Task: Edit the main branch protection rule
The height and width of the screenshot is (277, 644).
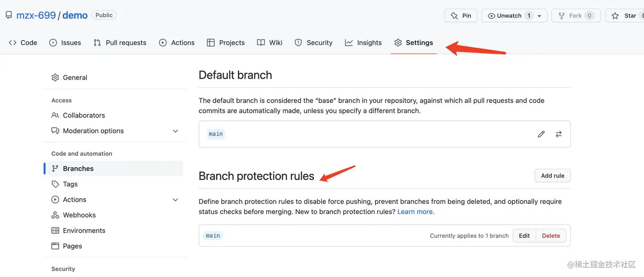Action: (524, 236)
